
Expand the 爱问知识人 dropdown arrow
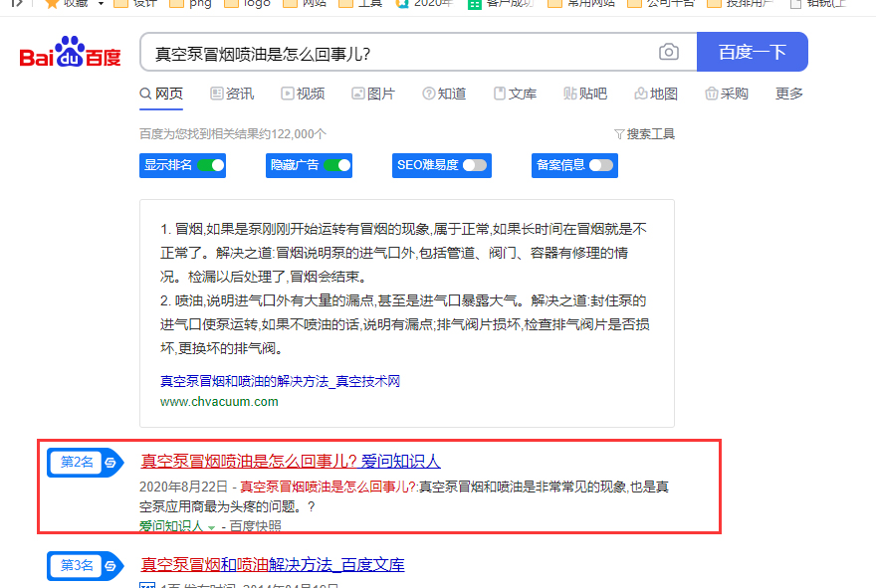click(213, 527)
